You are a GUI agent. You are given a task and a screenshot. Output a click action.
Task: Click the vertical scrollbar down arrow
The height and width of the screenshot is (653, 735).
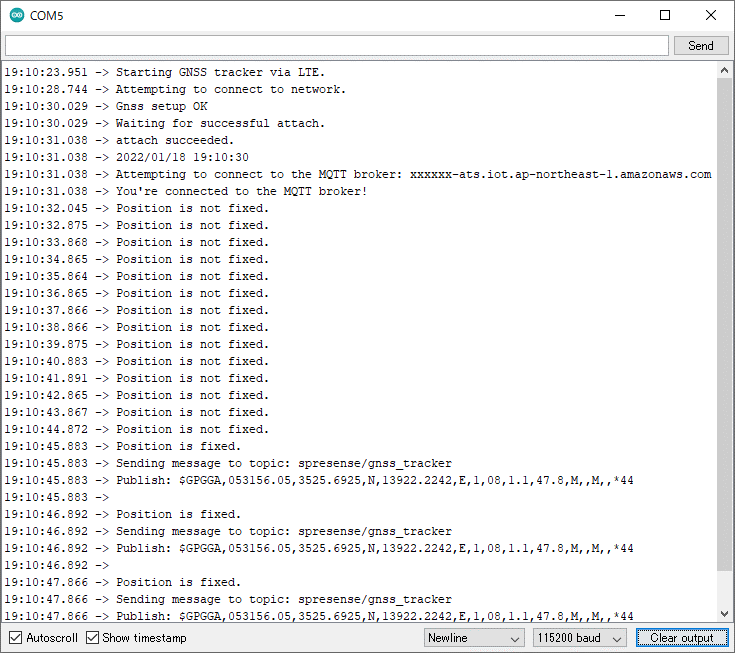coord(724,613)
